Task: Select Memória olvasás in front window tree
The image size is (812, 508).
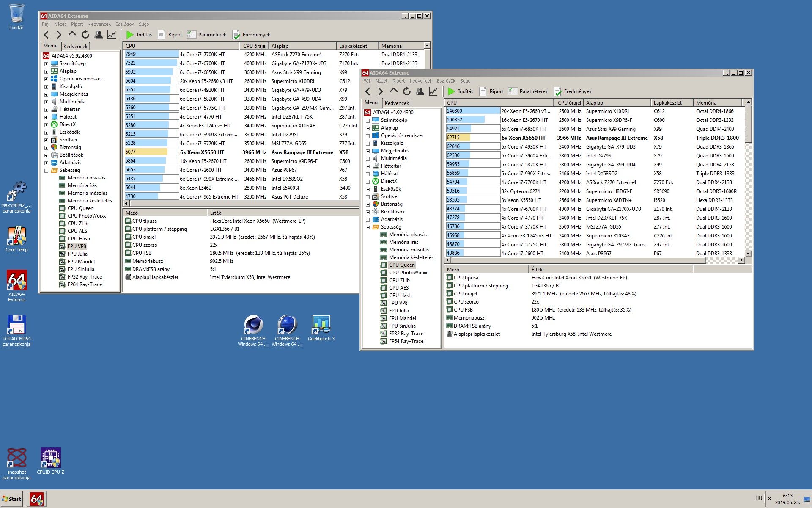Action: pyautogui.click(x=407, y=235)
